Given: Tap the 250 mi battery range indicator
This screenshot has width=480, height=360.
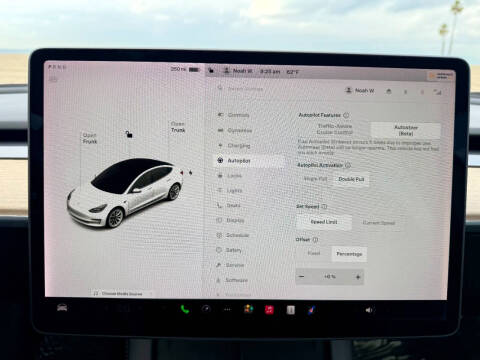Looking at the screenshot, I should (185, 69).
